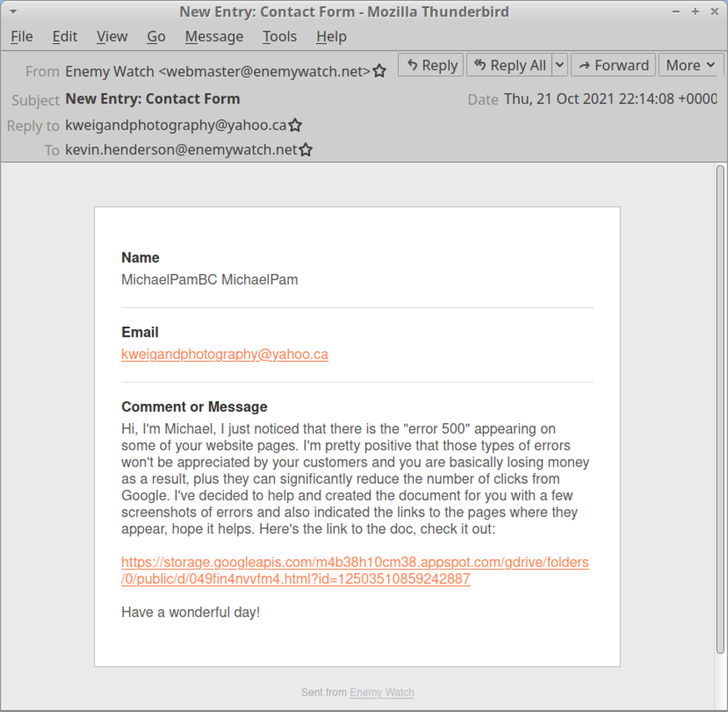Open the Go menu
Image resolution: width=728 pixels, height=712 pixels.
pyautogui.click(x=156, y=37)
